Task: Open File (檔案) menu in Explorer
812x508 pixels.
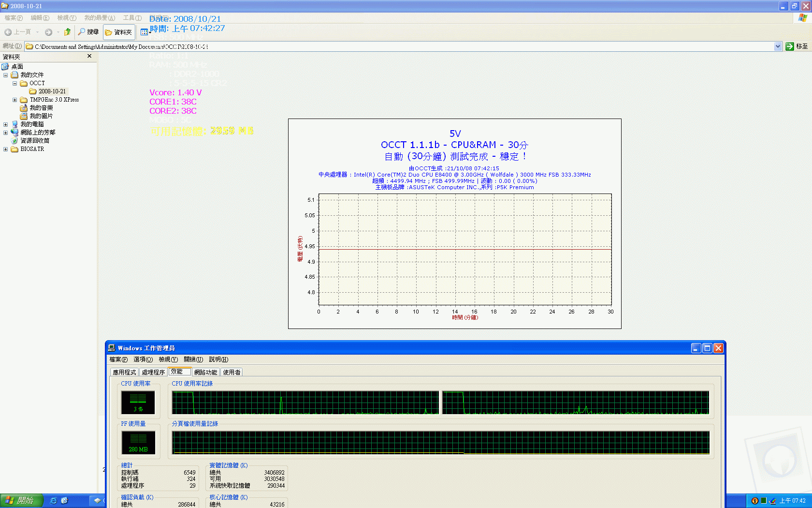Action: tap(14, 18)
